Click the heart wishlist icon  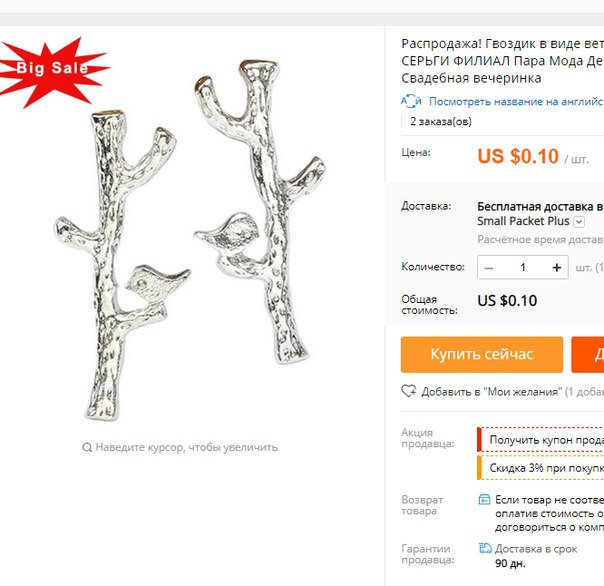pos(408,391)
